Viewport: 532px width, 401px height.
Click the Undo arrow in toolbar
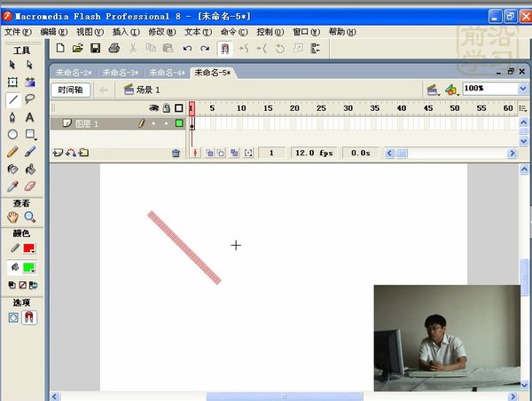(187, 49)
